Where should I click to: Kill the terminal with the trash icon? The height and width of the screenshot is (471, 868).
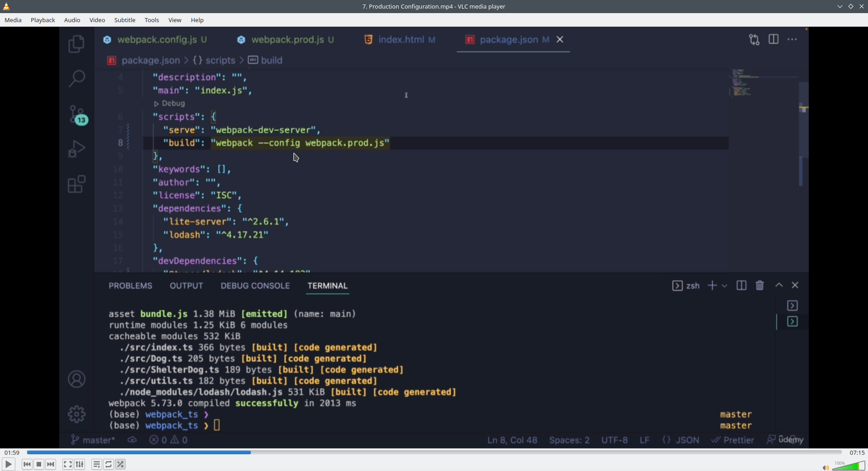(760, 286)
